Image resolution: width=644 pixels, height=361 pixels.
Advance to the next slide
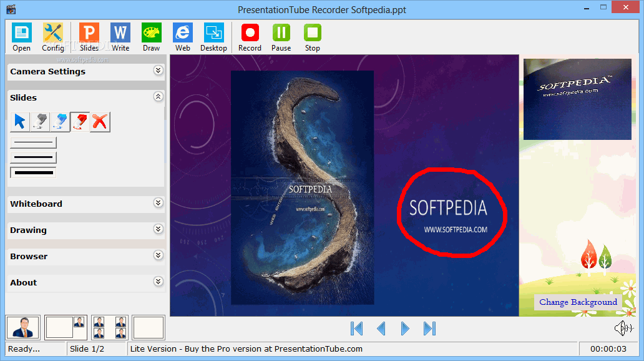coord(405,329)
